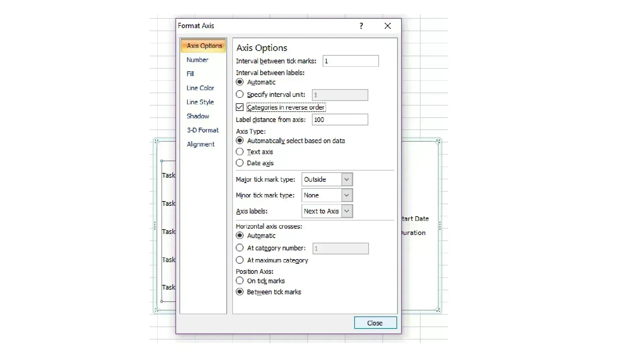Image resolution: width=644 pixels, height=362 pixels.
Task: Select At category number radio button
Action: [239, 248]
